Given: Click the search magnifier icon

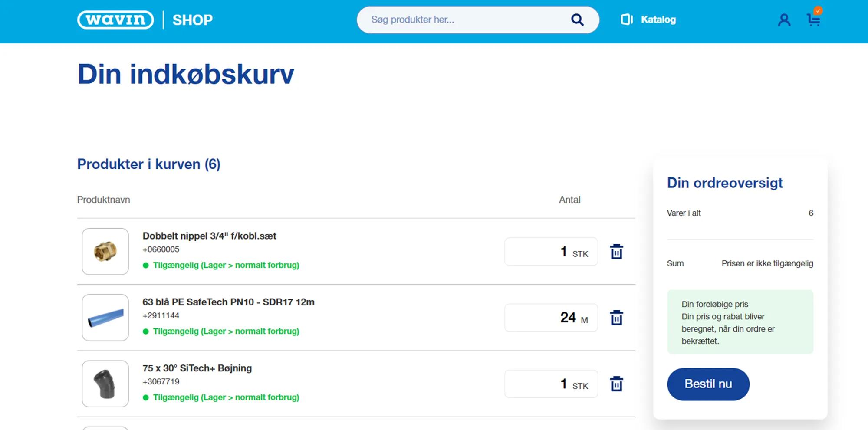Looking at the screenshot, I should coord(577,20).
